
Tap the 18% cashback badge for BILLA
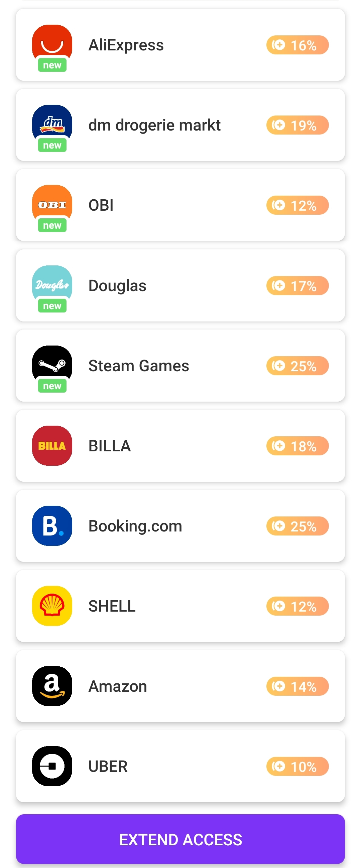297,446
